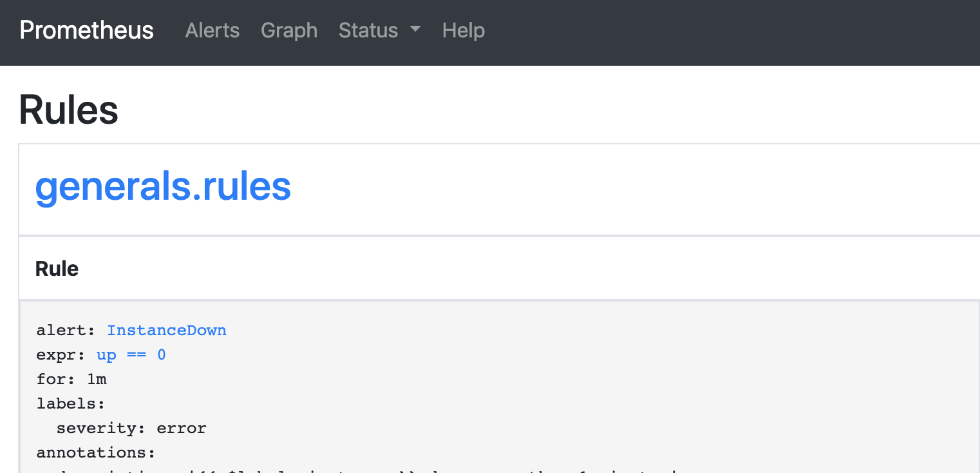Open the 'up == 0' expression link
This screenshot has width=980, height=473.
coord(131,355)
